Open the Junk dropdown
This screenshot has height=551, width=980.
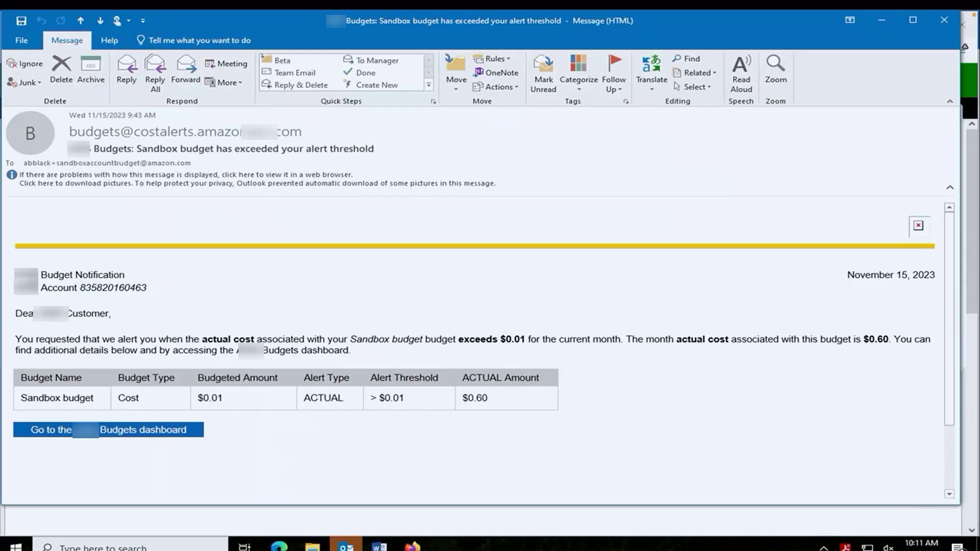point(24,83)
